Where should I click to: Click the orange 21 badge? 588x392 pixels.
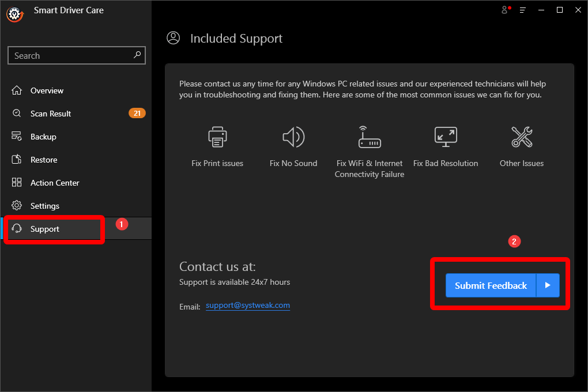coord(137,114)
